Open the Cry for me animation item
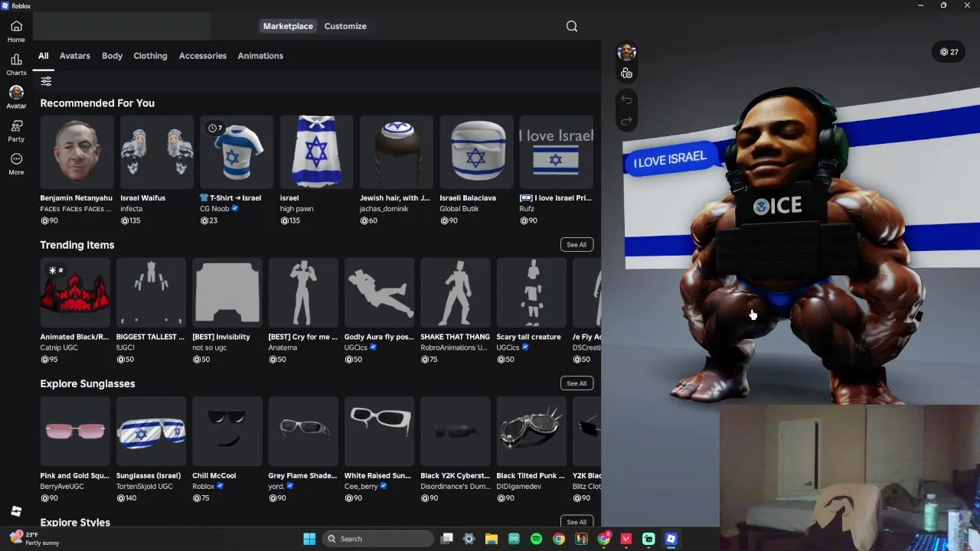This screenshot has height=551, width=980. tap(303, 292)
